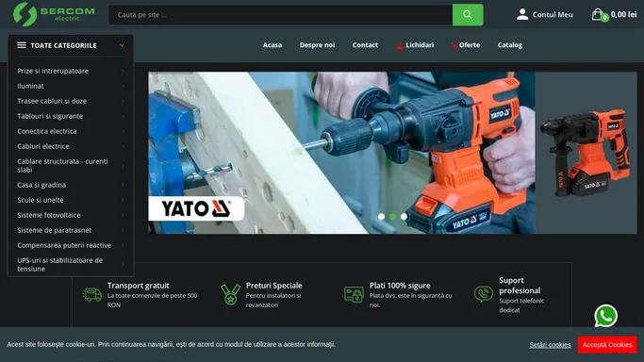The width and height of the screenshot is (644, 362).
Task: Expand Casa si gradina arrow
Action: pos(123,185)
